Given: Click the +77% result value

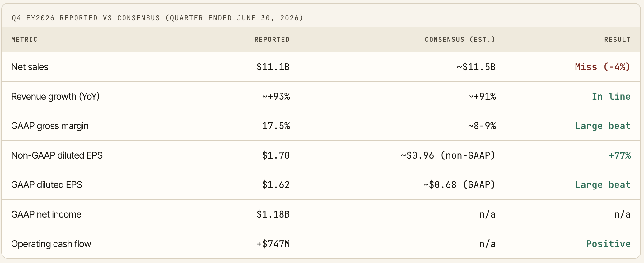Looking at the screenshot, I should click(619, 155).
